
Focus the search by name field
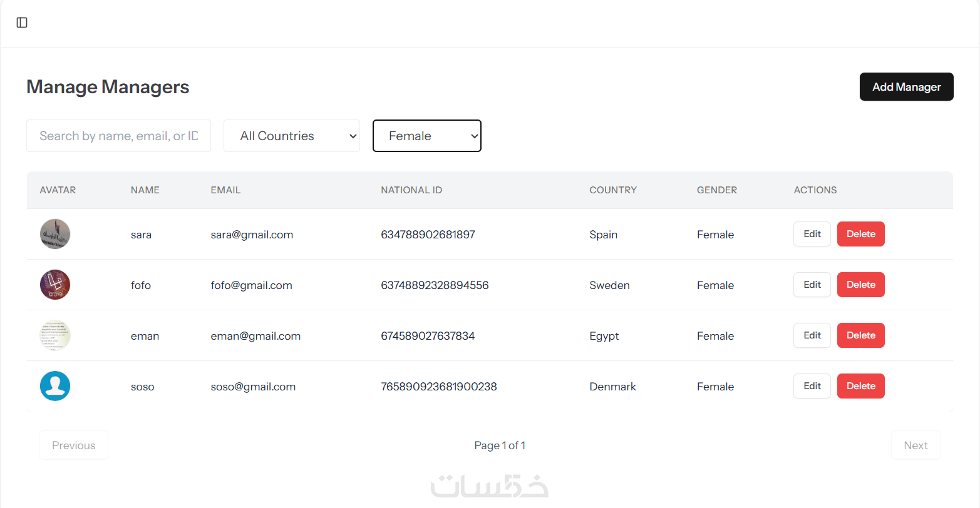click(118, 136)
